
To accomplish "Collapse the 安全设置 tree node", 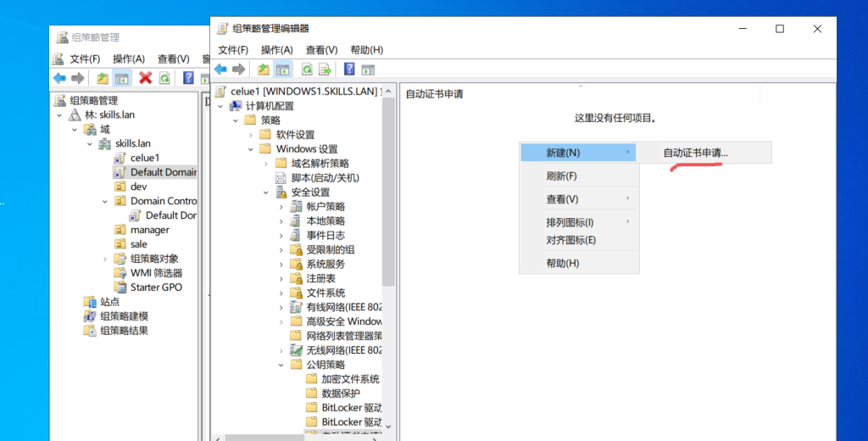I will pyautogui.click(x=266, y=193).
